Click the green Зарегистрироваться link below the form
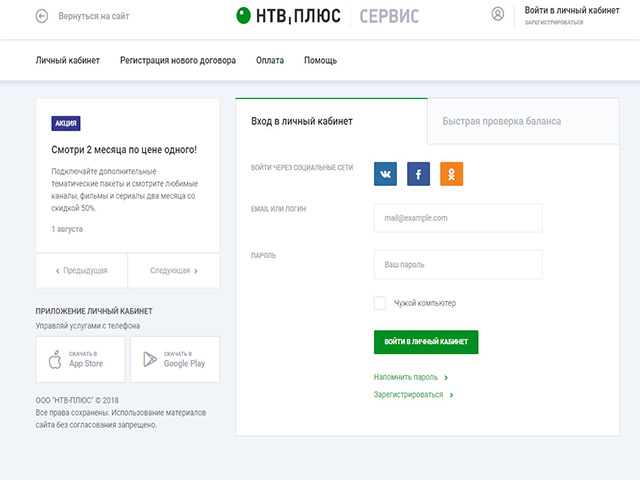The height and width of the screenshot is (480, 640). [409, 395]
